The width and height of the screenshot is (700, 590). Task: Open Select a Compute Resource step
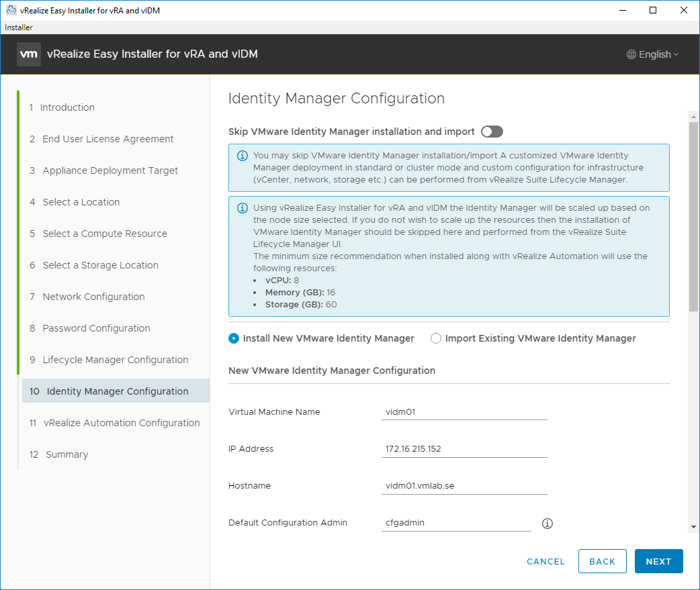[98, 234]
